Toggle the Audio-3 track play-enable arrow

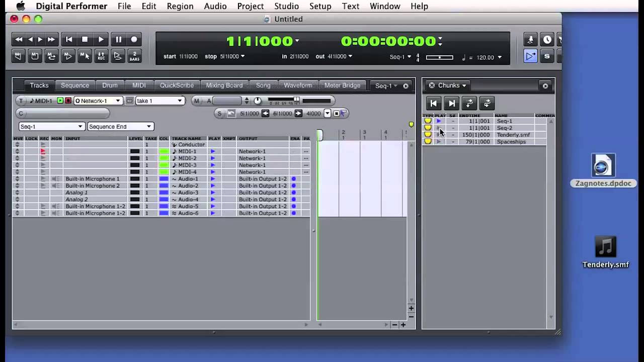coord(213,193)
